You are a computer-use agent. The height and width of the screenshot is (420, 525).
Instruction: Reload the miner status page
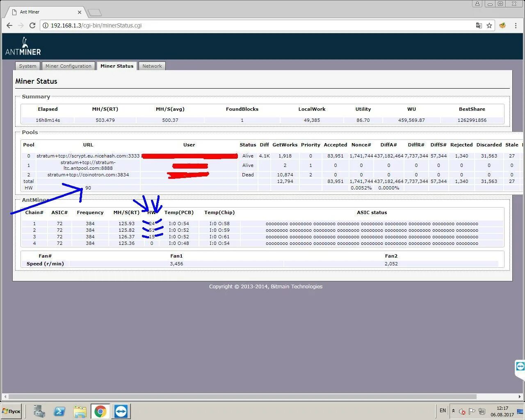(32, 25)
